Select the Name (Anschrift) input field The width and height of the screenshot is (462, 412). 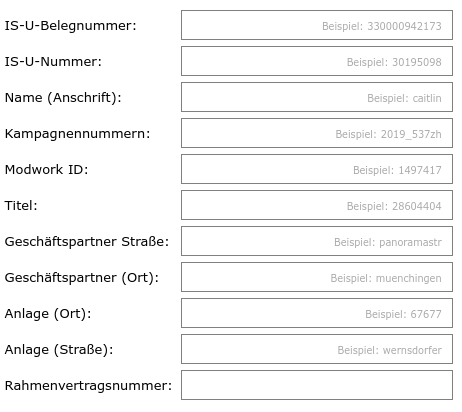click(317, 97)
